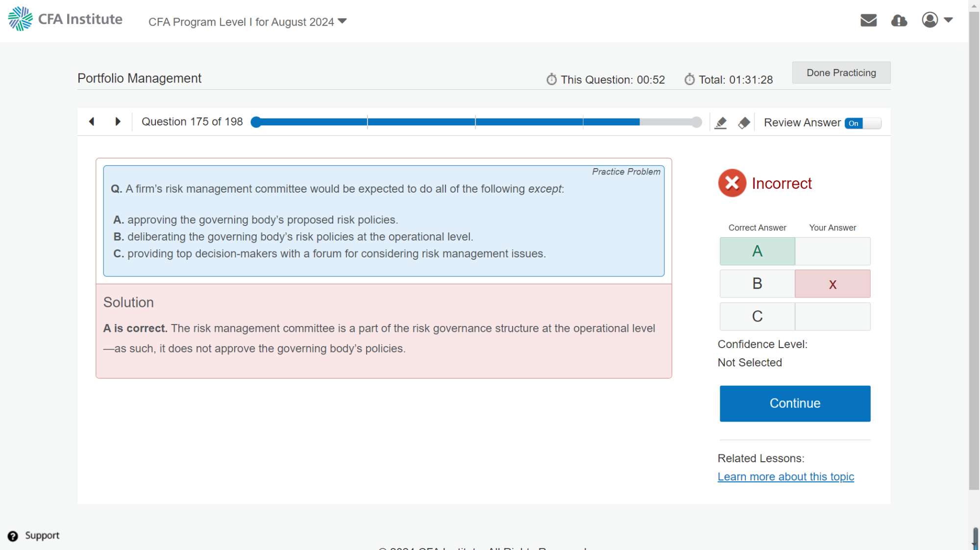This screenshot has height=550, width=980.
Task: Open Learn more about this topic link
Action: point(785,477)
